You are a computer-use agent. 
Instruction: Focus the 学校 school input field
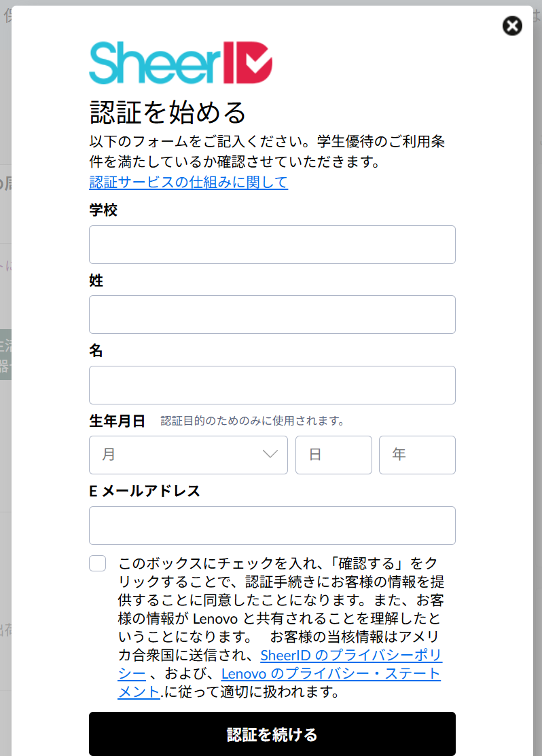pos(272,244)
